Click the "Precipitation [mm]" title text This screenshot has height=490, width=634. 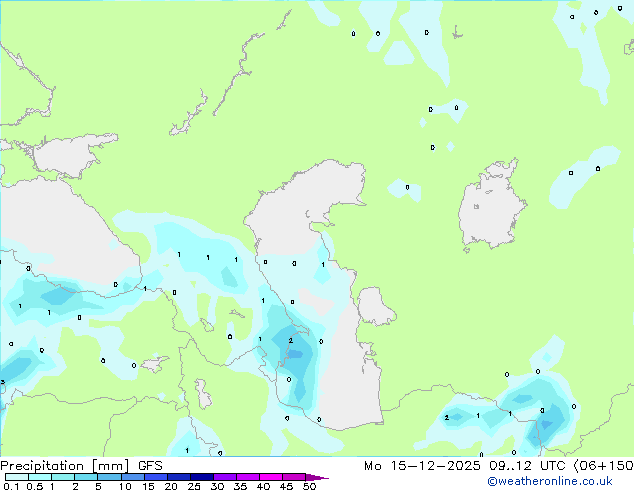[65, 466]
